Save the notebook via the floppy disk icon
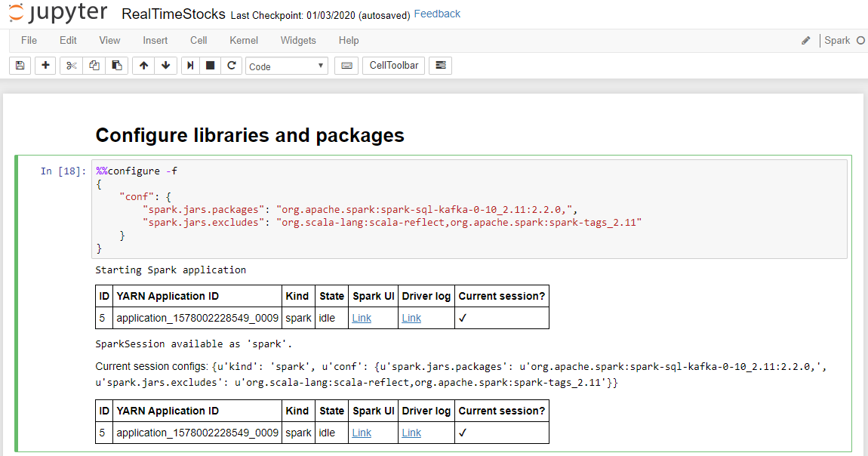 coord(20,65)
